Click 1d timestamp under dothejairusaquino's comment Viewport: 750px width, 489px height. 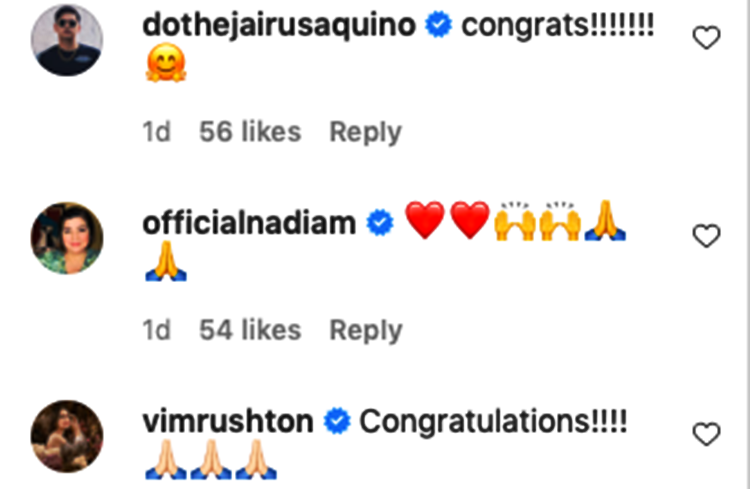coord(156,132)
